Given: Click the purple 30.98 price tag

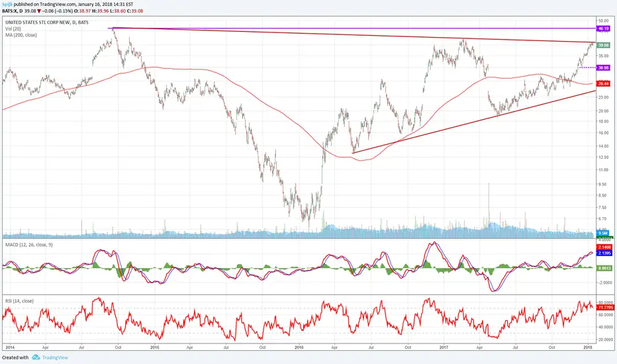Looking at the screenshot, I should click(603, 68).
